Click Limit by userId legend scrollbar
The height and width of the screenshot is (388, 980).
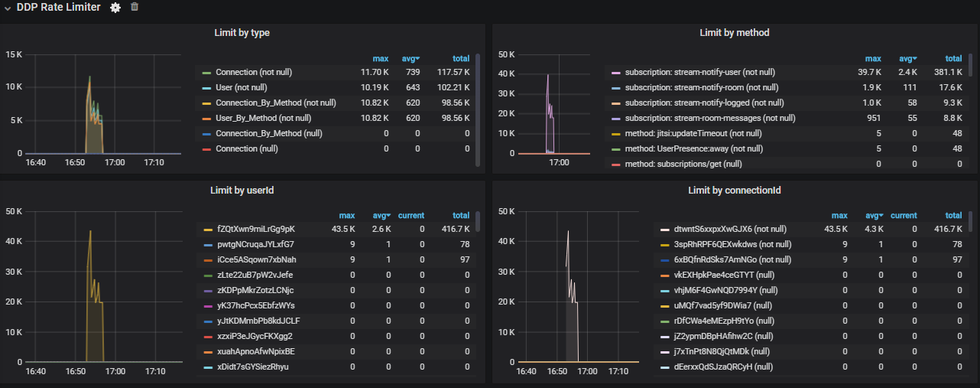point(478,220)
